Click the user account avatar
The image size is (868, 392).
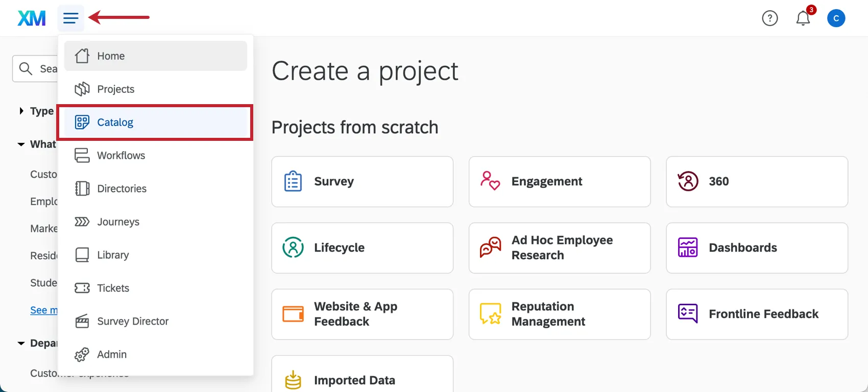pos(836,18)
